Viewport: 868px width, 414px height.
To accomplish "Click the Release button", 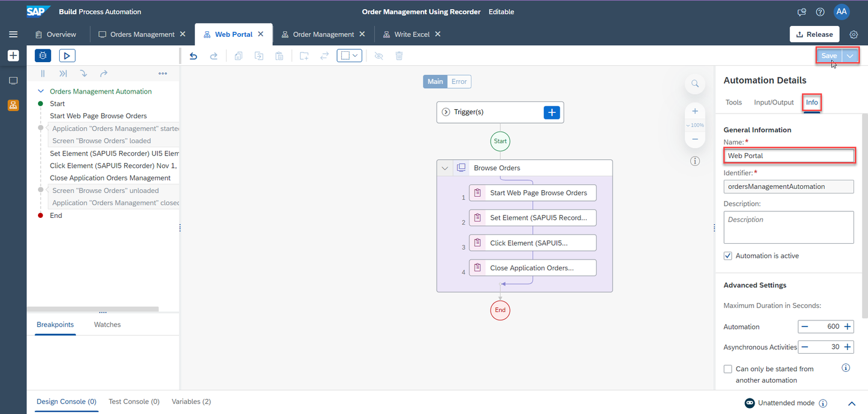I will 814,34.
